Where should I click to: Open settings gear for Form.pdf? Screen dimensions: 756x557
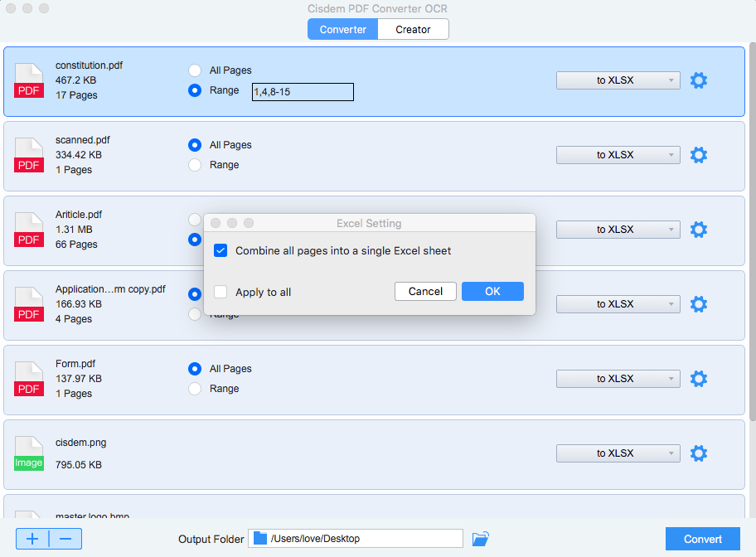click(x=699, y=379)
